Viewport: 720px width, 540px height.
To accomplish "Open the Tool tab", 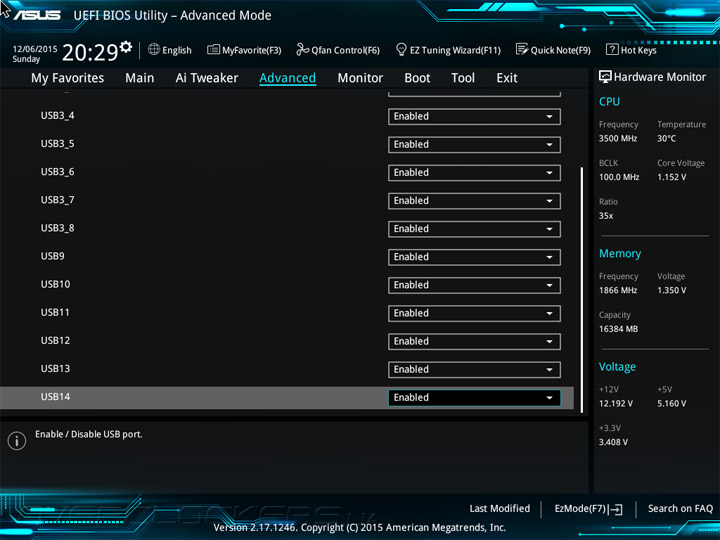I will point(463,78).
